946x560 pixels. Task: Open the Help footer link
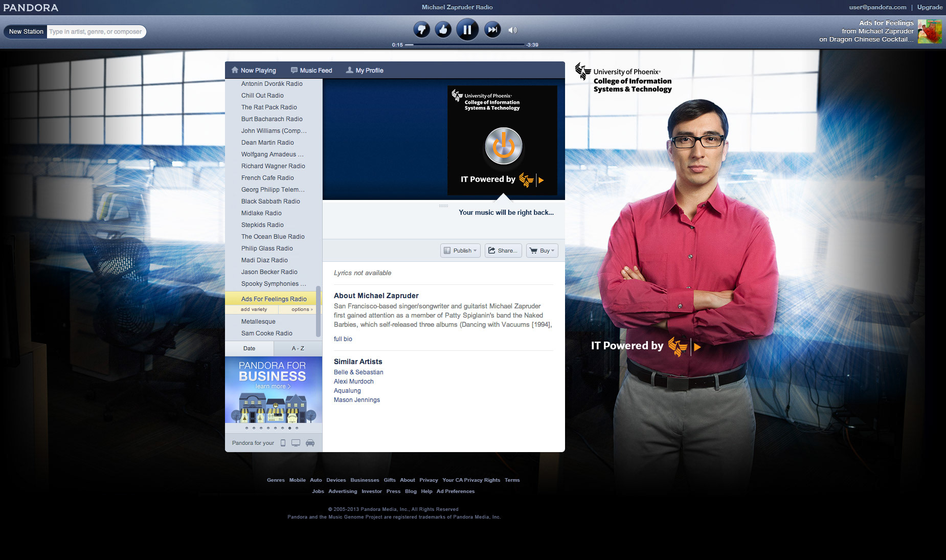426,491
